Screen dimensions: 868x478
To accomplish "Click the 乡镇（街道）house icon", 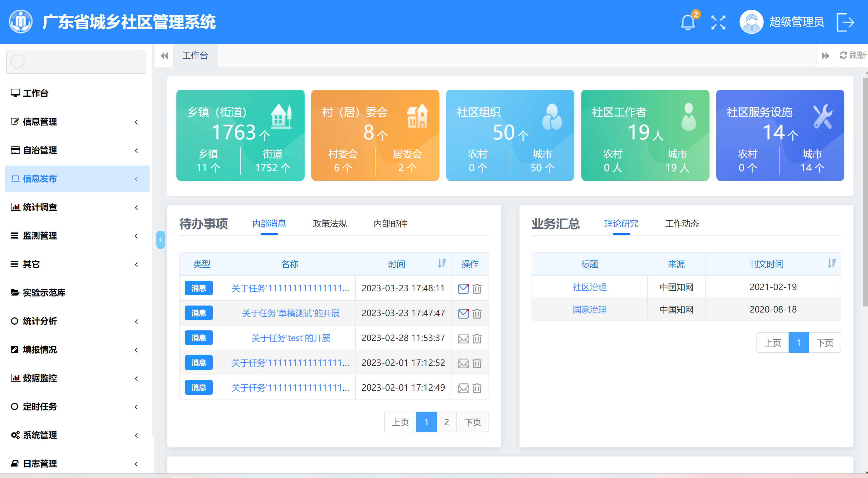I will pyautogui.click(x=281, y=116).
